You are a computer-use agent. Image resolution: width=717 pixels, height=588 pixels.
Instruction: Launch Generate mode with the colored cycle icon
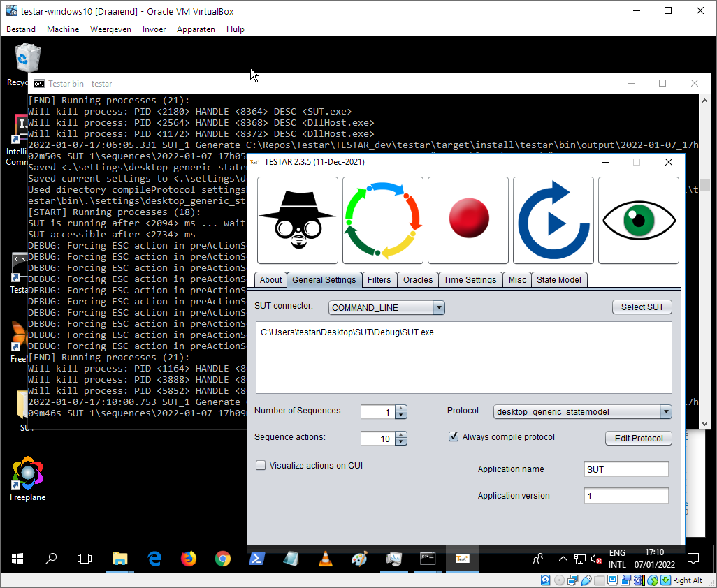tap(383, 220)
